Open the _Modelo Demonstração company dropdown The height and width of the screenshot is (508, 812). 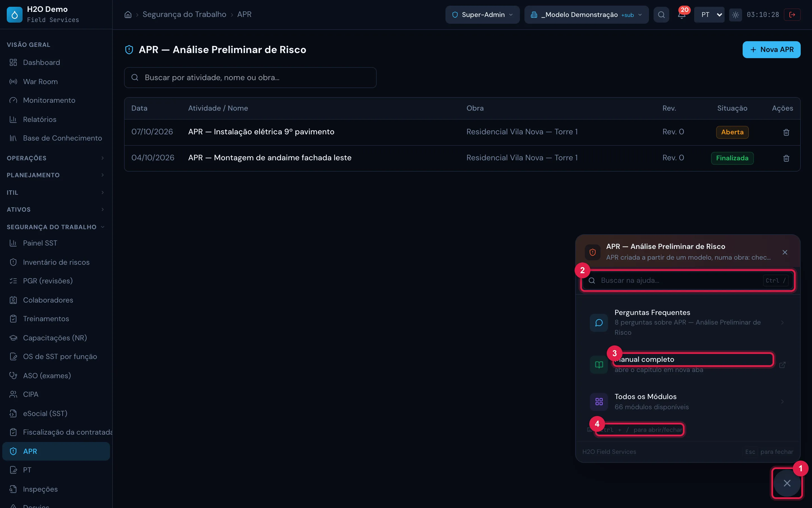586,15
